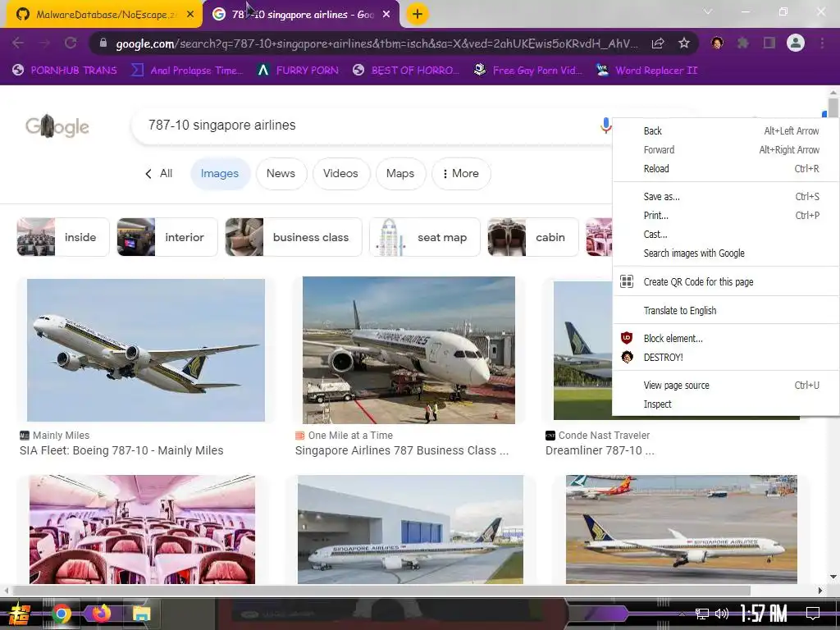Open the extensions puzzle icon

click(x=743, y=43)
